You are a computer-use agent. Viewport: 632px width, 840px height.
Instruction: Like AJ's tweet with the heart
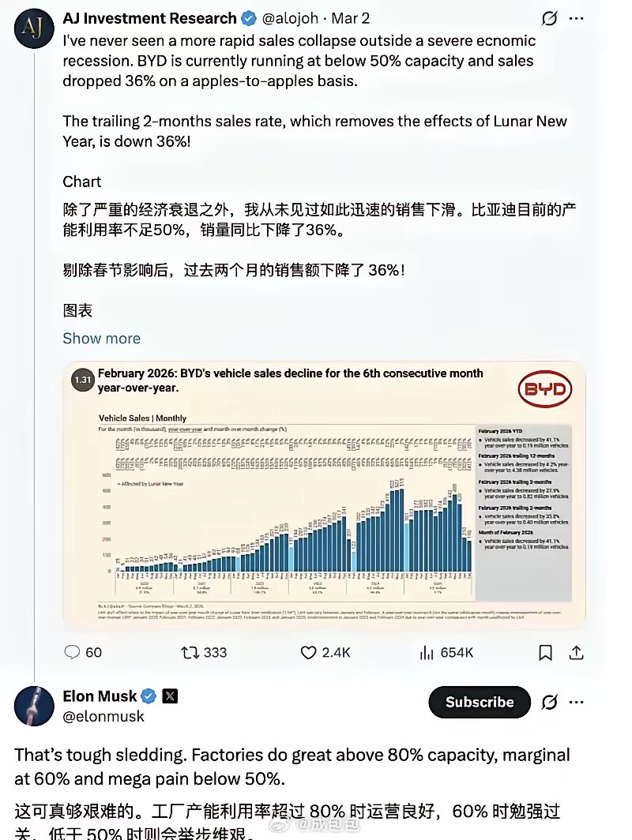pyautogui.click(x=308, y=652)
